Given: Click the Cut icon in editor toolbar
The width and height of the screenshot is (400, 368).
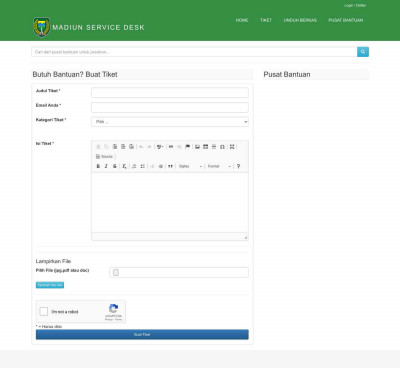Looking at the screenshot, I should tap(98, 147).
